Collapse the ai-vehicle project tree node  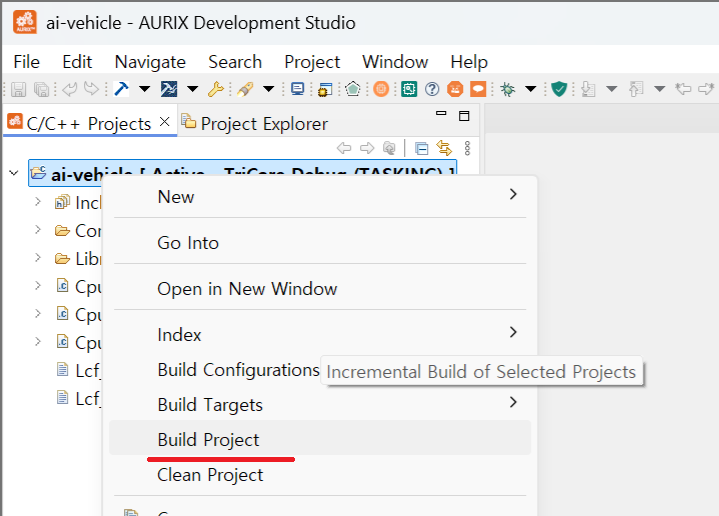(x=14, y=173)
